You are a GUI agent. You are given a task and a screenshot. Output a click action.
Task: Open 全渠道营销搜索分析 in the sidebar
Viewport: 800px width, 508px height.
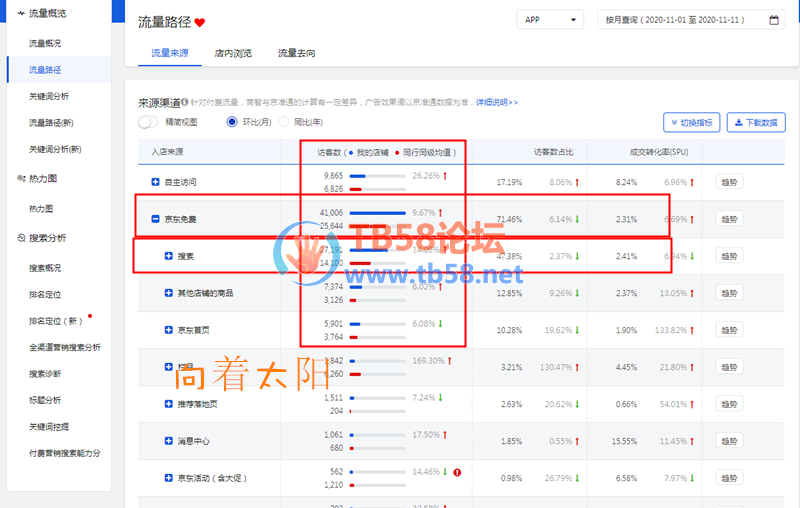click(x=65, y=347)
